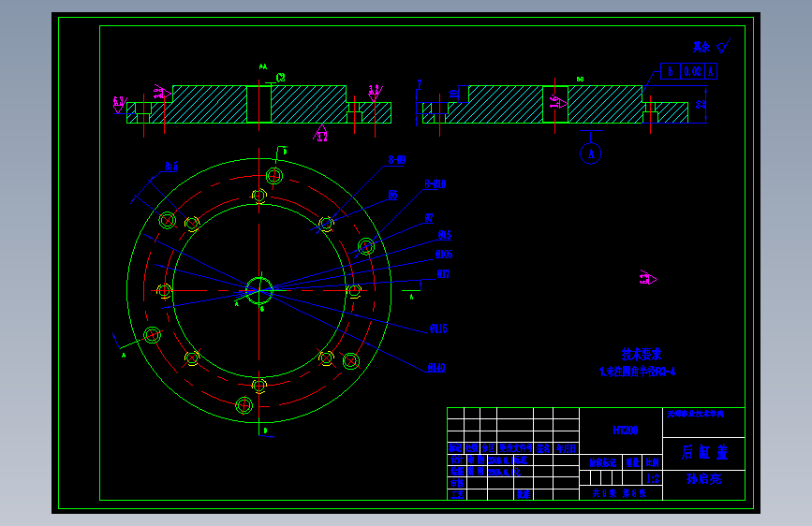The image size is (812, 526).
Task: Select the Ø105 diameter dimension
Action: [444, 255]
